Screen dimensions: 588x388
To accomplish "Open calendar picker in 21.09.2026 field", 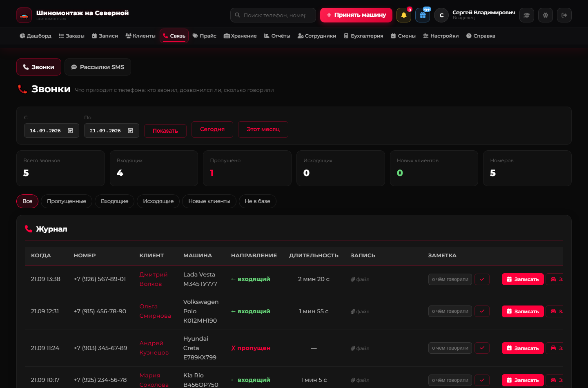I will coord(130,131).
